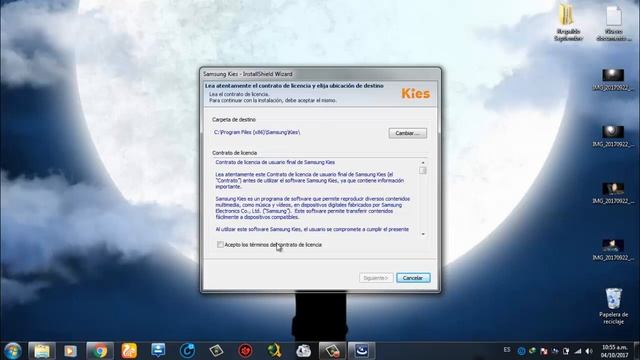Click the text 'Contrato de licencia de usuario final de Samsung Kies'

point(275,162)
